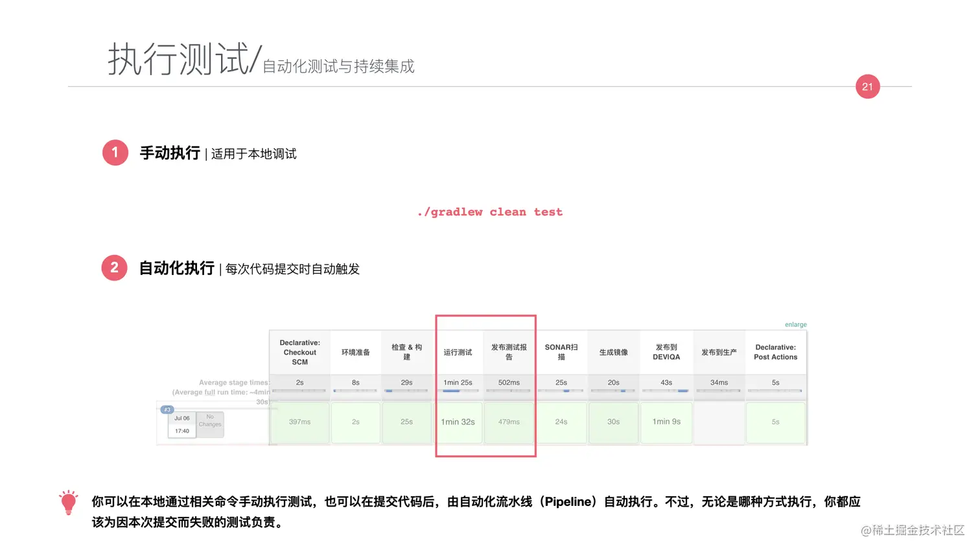Click the 8s average time for 环境准备

point(356,383)
